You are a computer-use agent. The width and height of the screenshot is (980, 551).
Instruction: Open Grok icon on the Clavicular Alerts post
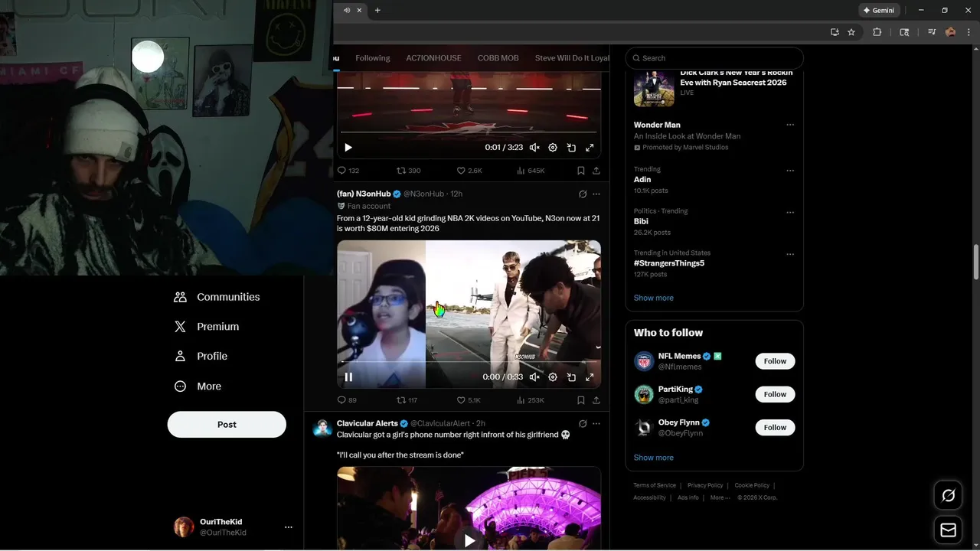click(583, 424)
